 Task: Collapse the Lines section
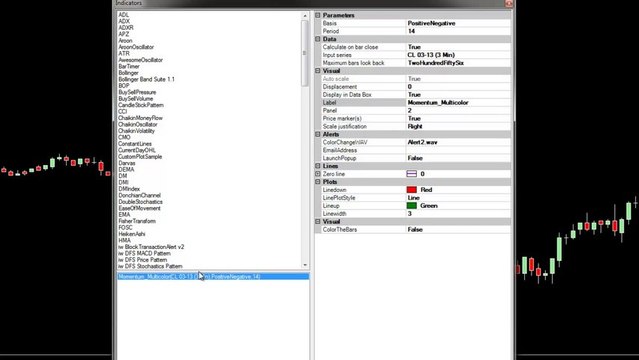318,166
